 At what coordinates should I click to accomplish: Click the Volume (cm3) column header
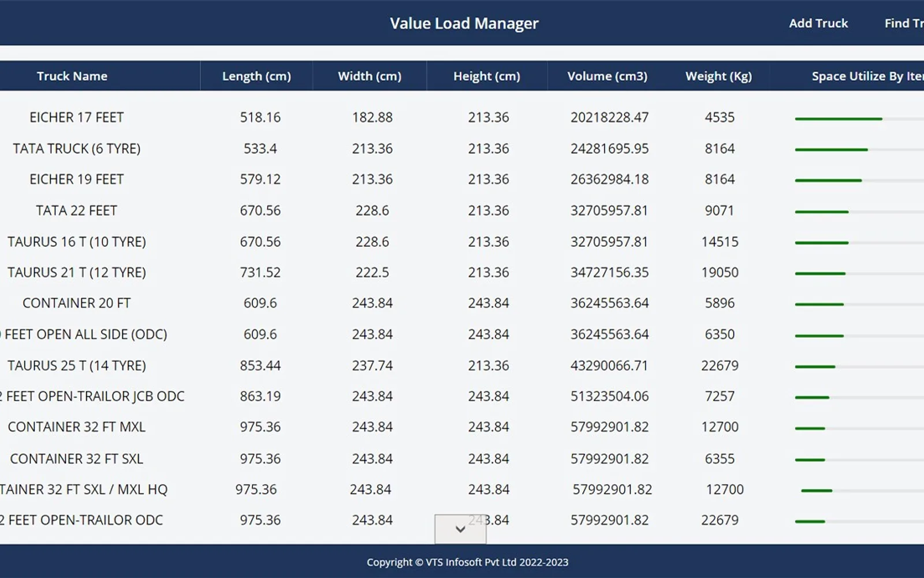[607, 76]
